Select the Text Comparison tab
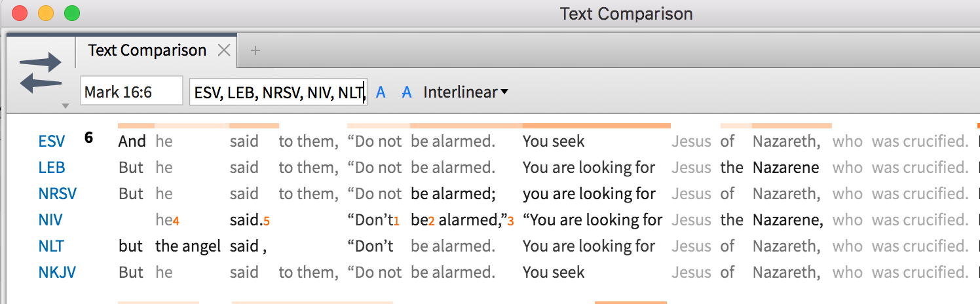The width and height of the screenshot is (980, 304). (x=147, y=50)
